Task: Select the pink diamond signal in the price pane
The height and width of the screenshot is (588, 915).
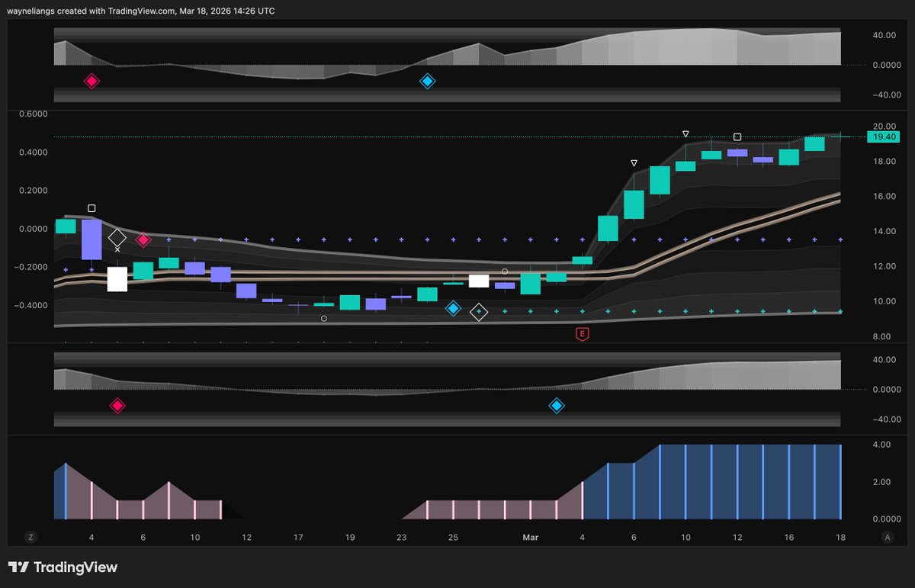Action: click(143, 240)
